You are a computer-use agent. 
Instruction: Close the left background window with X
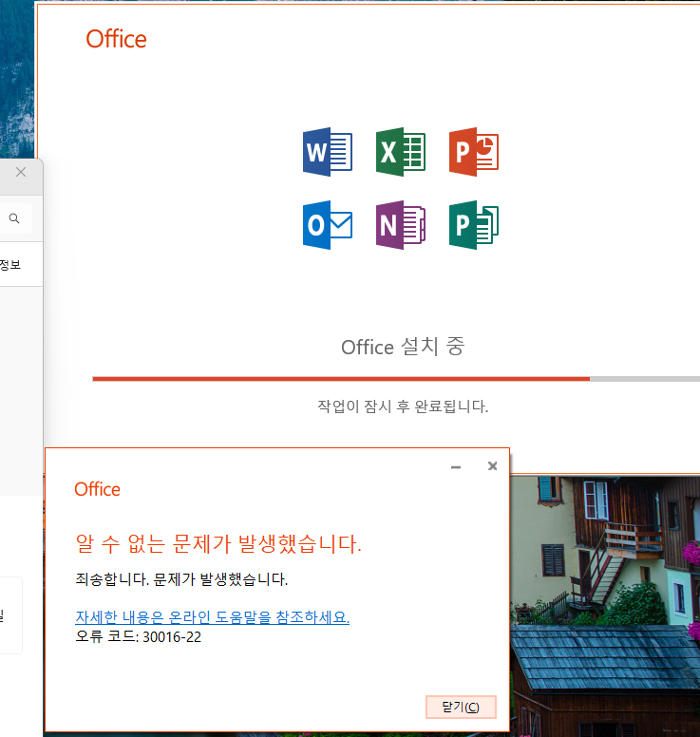click(x=21, y=172)
